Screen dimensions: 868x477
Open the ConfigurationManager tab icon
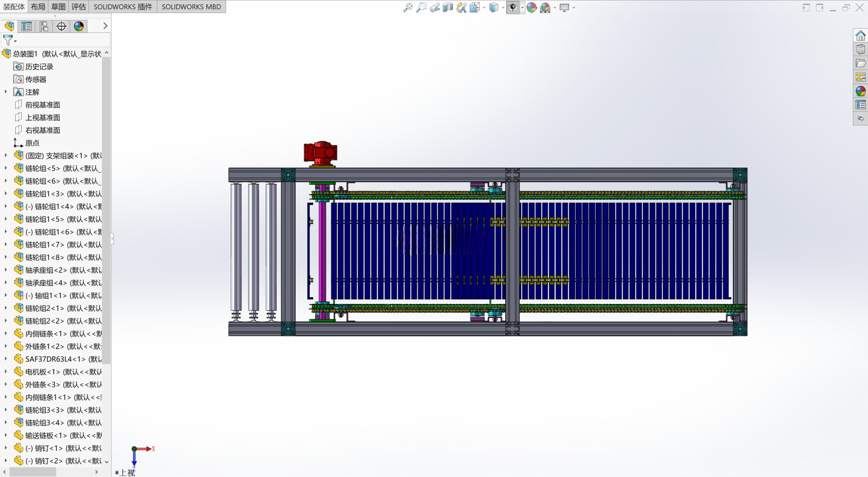[44, 26]
